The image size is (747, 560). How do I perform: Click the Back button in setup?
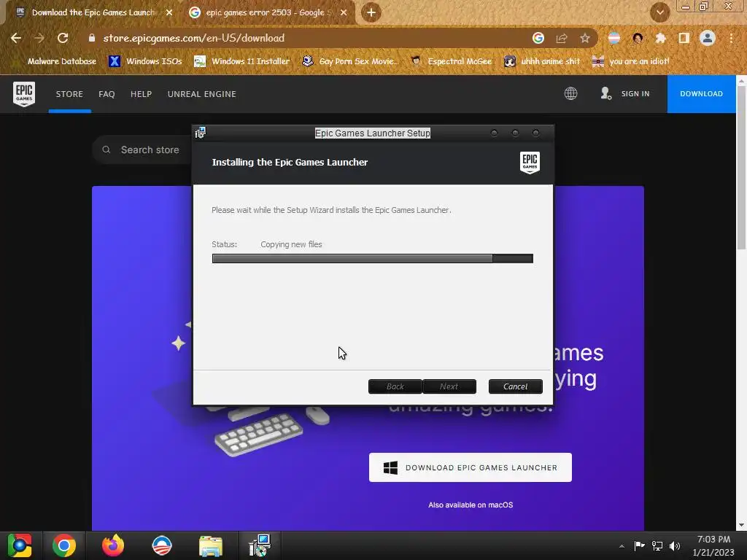pyautogui.click(x=395, y=386)
